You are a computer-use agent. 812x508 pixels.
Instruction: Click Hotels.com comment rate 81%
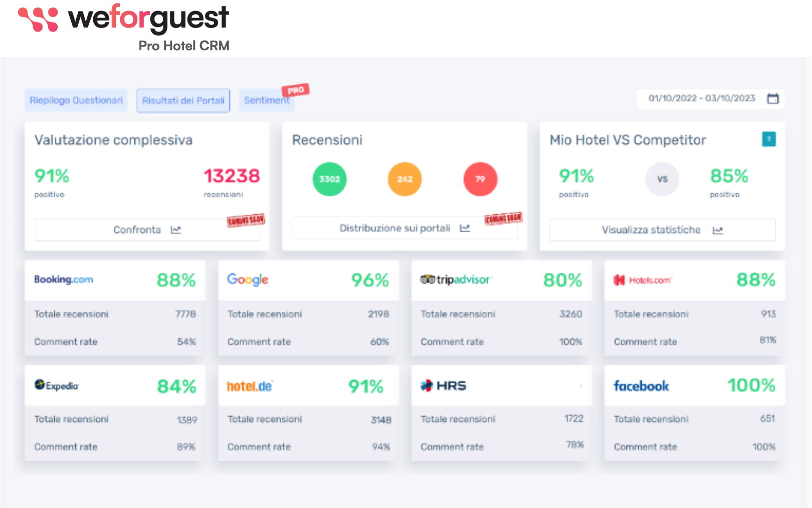click(768, 340)
